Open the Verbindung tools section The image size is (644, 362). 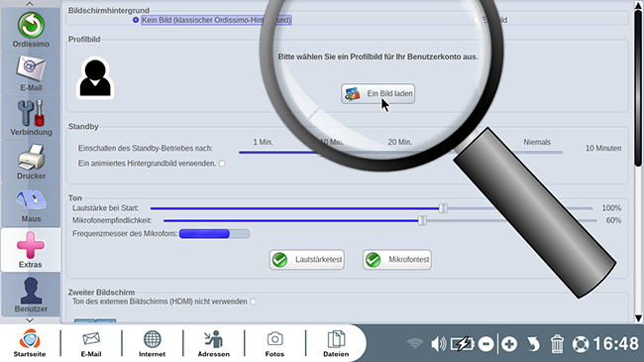point(31,118)
